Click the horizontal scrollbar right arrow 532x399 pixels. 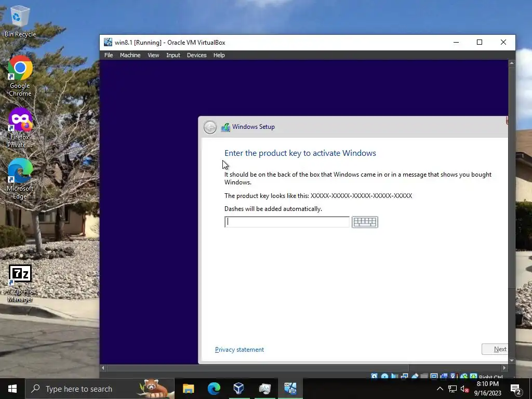(x=504, y=368)
